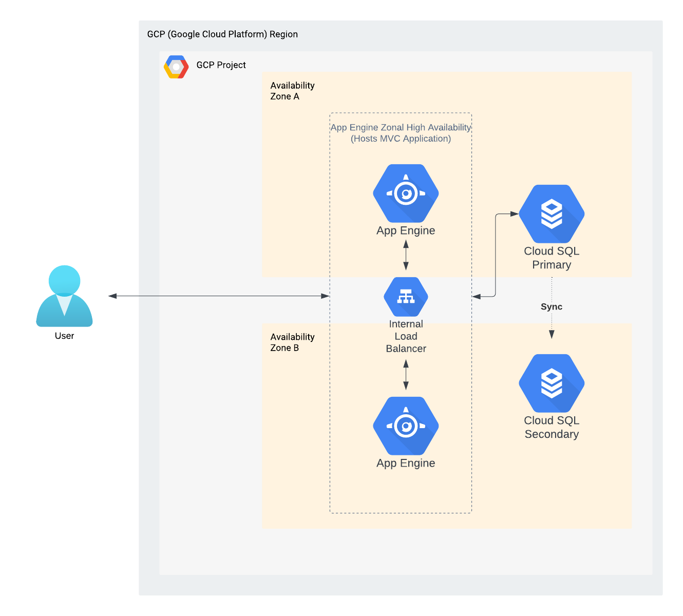
Task: Click the Cloud SQL Secondary icon
Action: click(552, 383)
